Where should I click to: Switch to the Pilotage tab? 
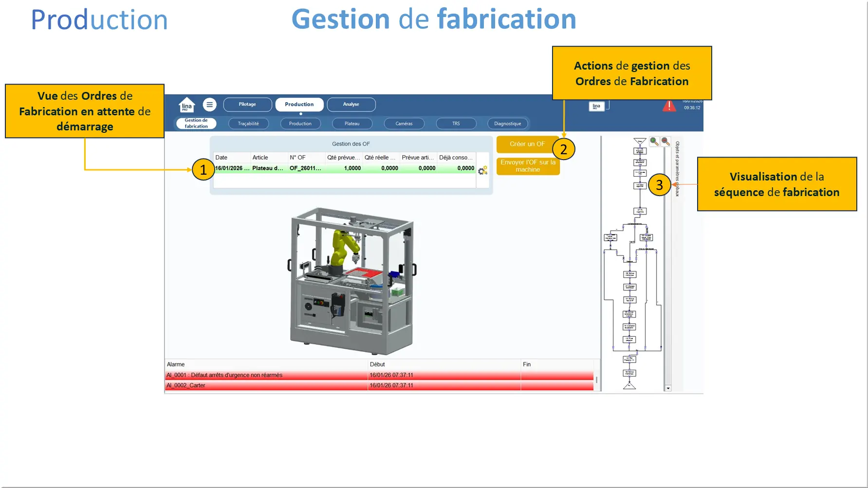click(x=247, y=104)
